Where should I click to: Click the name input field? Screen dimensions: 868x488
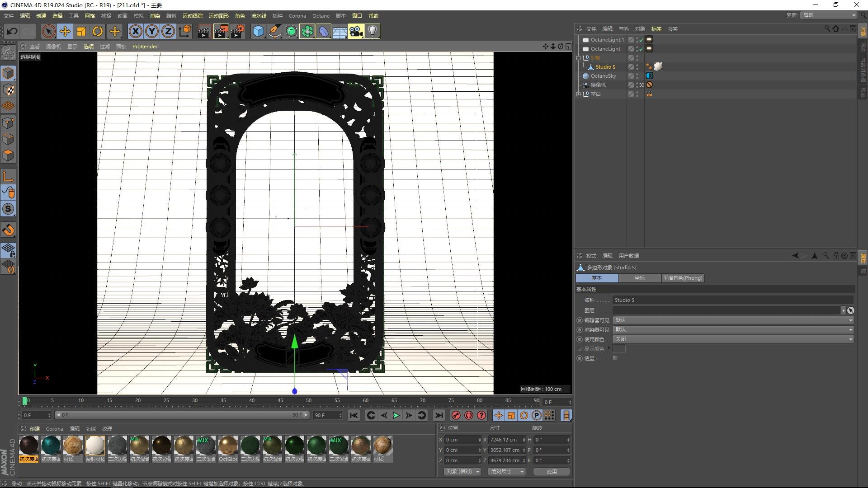733,300
